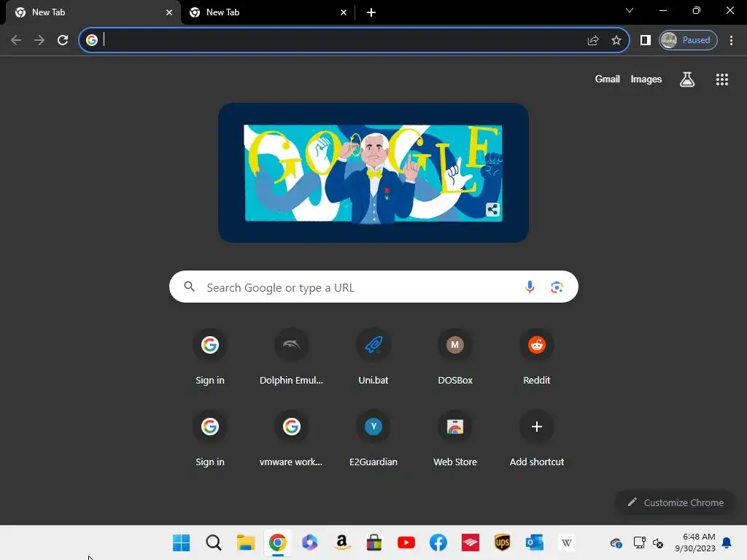747x560 pixels.
Task: Start voice search with microphone icon
Action: [530, 287]
